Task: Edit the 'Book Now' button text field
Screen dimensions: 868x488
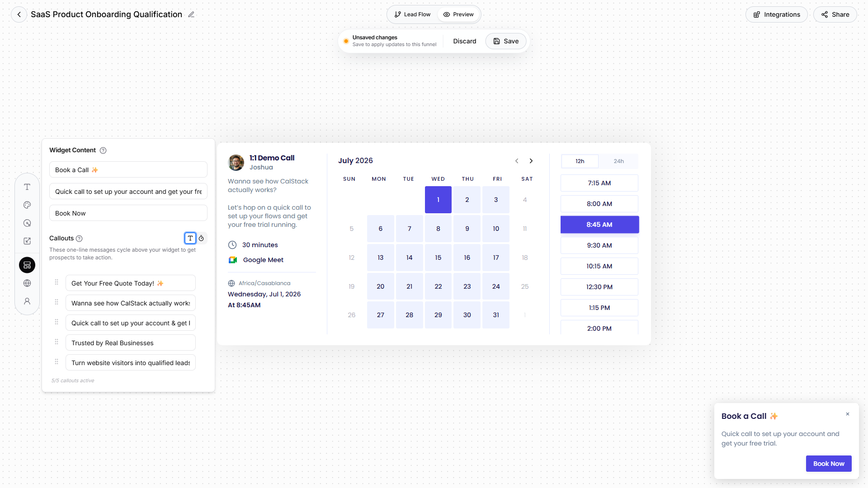Action: (128, 213)
